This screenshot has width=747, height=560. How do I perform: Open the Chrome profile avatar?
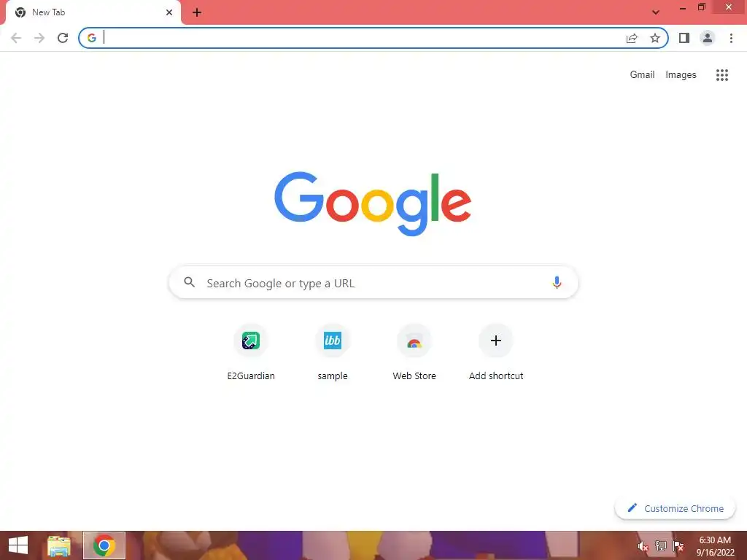708,38
